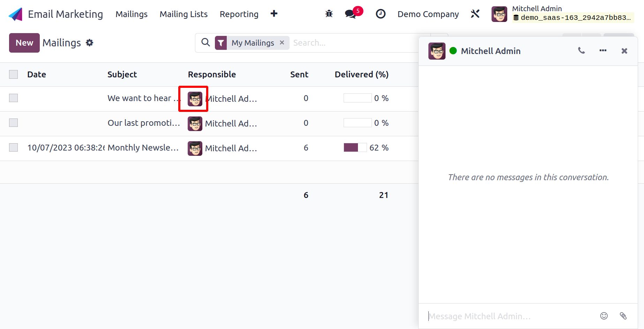Click the debug bug icon
The image size is (644, 329).
329,14
